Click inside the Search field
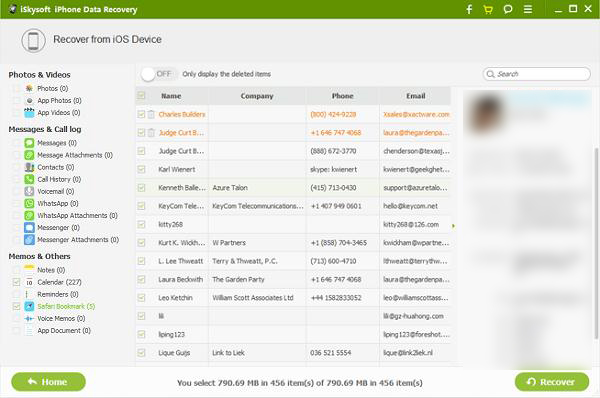 (536, 74)
